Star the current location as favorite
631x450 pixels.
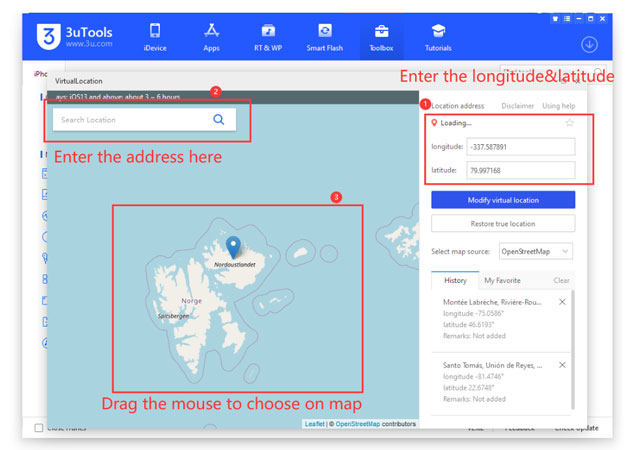point(569,123)
